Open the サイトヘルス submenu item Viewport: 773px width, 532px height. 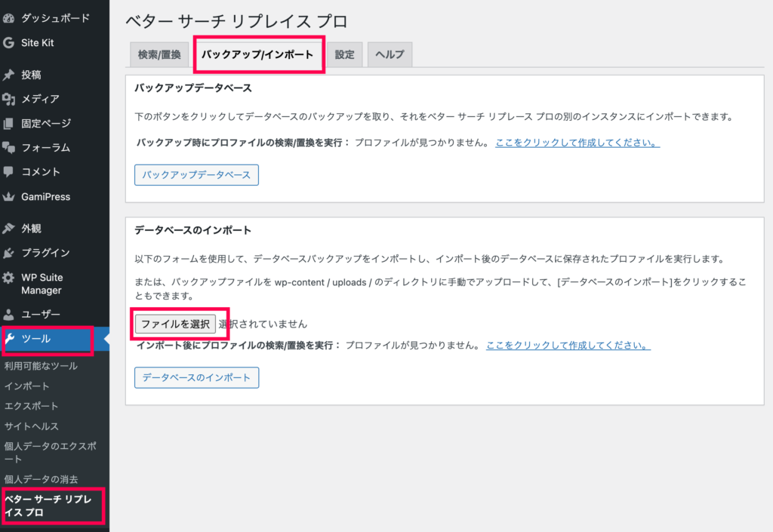pyautogui.click(x=31, y=426)
